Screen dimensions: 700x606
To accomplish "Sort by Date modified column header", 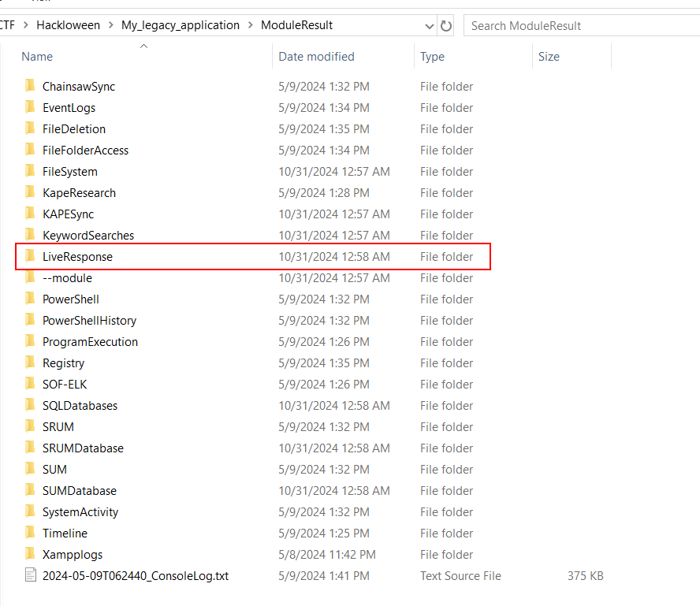I will click(x=316, y=57).
